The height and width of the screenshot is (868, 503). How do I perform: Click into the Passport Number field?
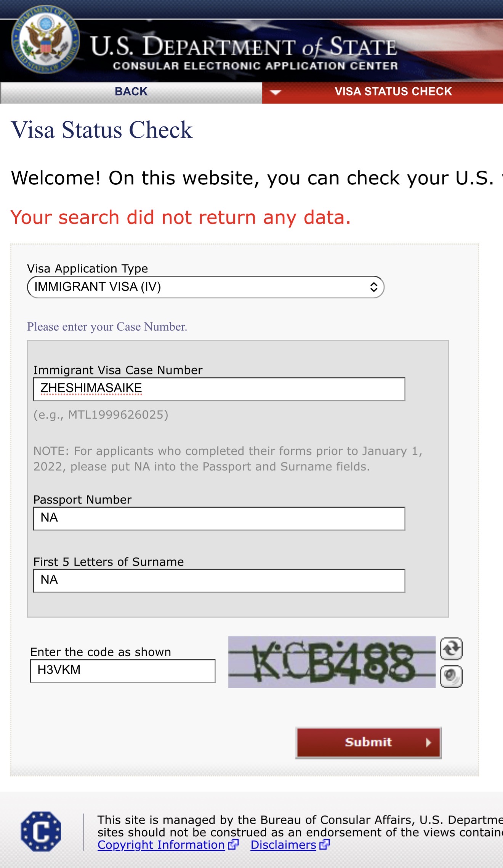(219, 518)
